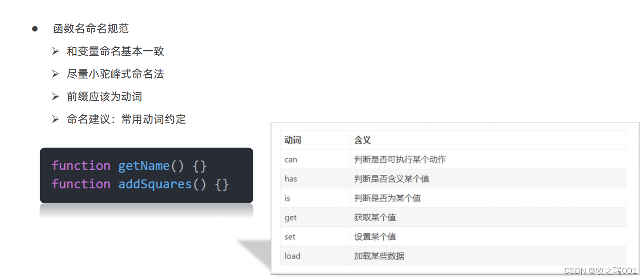644x279 pixels.
Task: Click the heading 函数名命名规范
Action: (91, 29)
